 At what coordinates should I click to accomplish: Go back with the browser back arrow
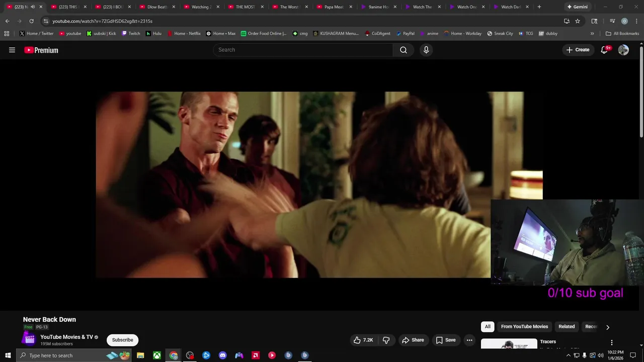click(x=7, y=21)
